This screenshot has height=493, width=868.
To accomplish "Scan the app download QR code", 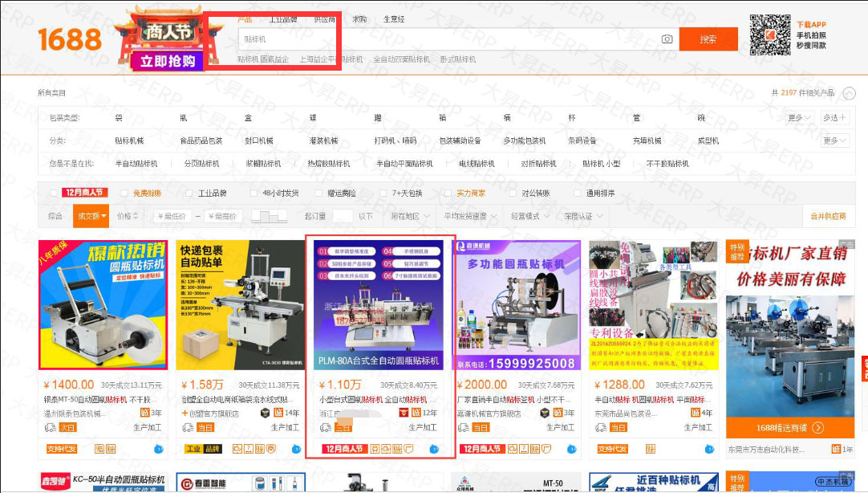I will click(770, 35).
